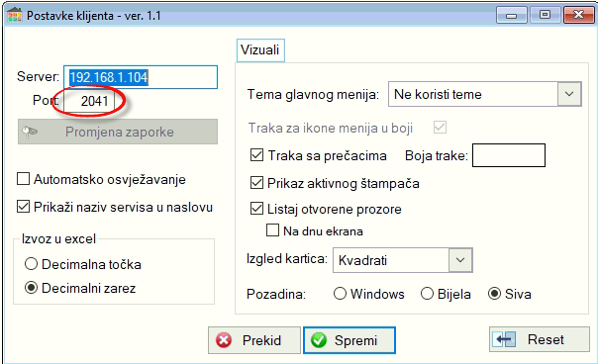Click into the Server address field
The width and height of the screenshot is (598, 364).
point(141,77)
